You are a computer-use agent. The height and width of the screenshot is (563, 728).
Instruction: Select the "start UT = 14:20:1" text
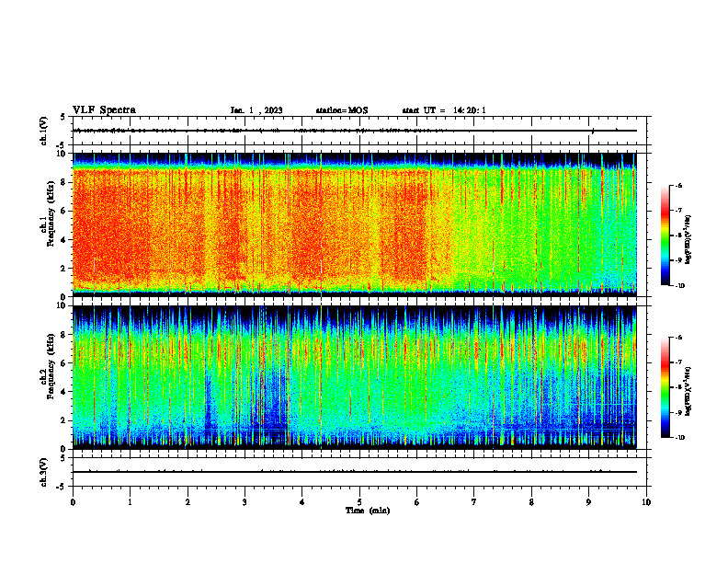click(444, 110)
